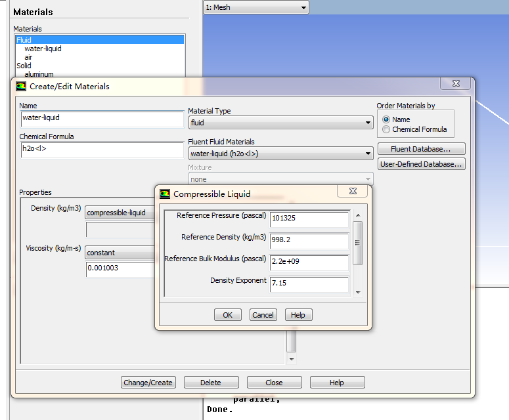Click OK in Compressible Liquid dialog
Image resolution: width=509 pixels, height=420 pixels.
tap(227, 315)
